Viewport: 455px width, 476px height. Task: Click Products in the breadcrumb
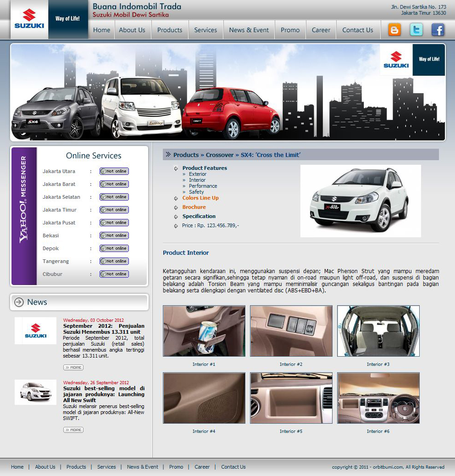pyautogui.click(x=186, y=155)
